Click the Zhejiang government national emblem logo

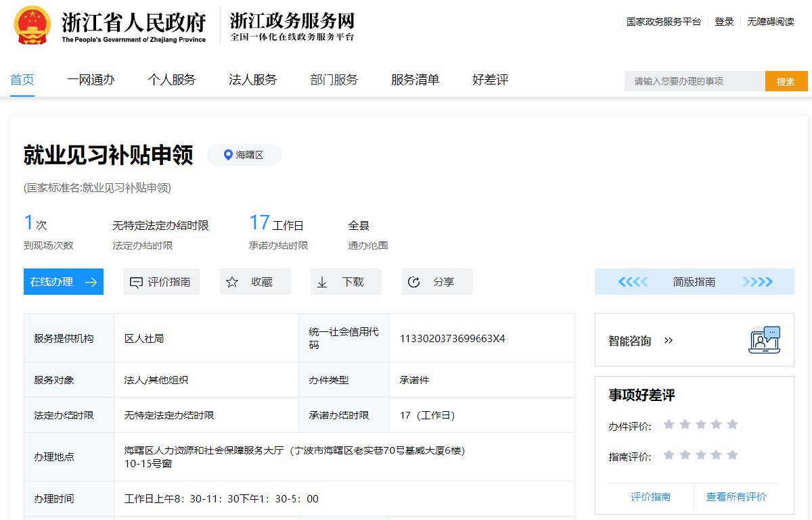tap(32, 24)
